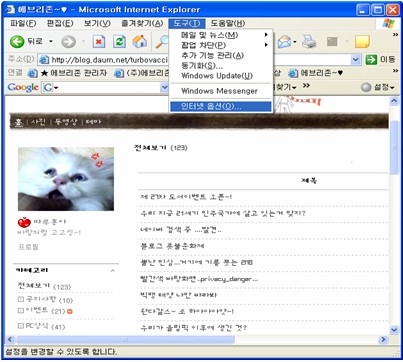The width and height of the screenshot is (403, 362).
Task: Open the Google toolbar 설정 dropdown
Action: pyautogui.click(x=378, y=87)
